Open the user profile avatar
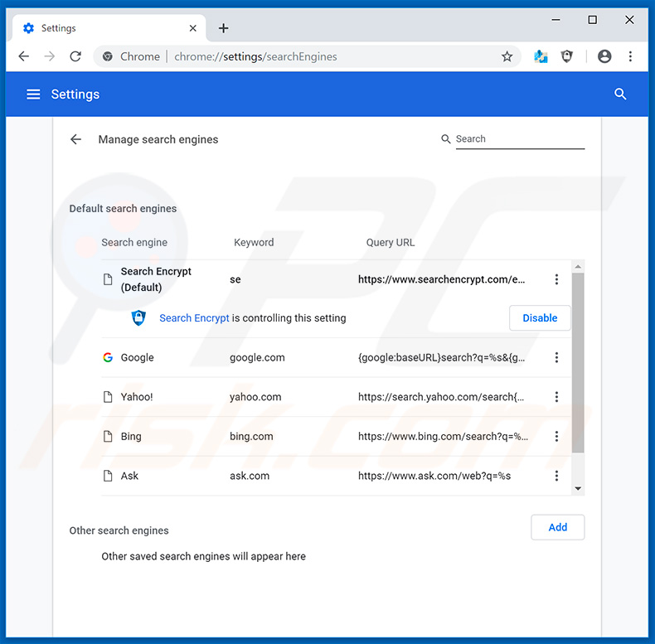Screen dimensions: 655x644 click(x=604, y=56)
